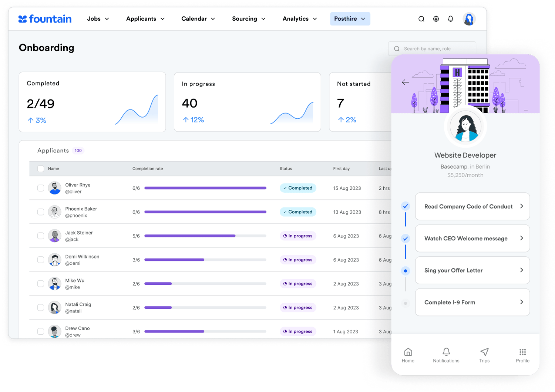Image resolution: width=555 pixels, height=392 pixels.
Task: Open the Analytics menu
Action: click(x=300, y=19)
